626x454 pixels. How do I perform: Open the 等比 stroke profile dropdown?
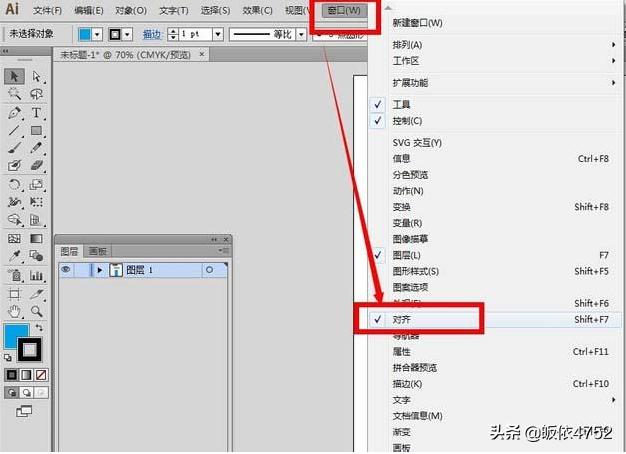(x=301, y=35)
